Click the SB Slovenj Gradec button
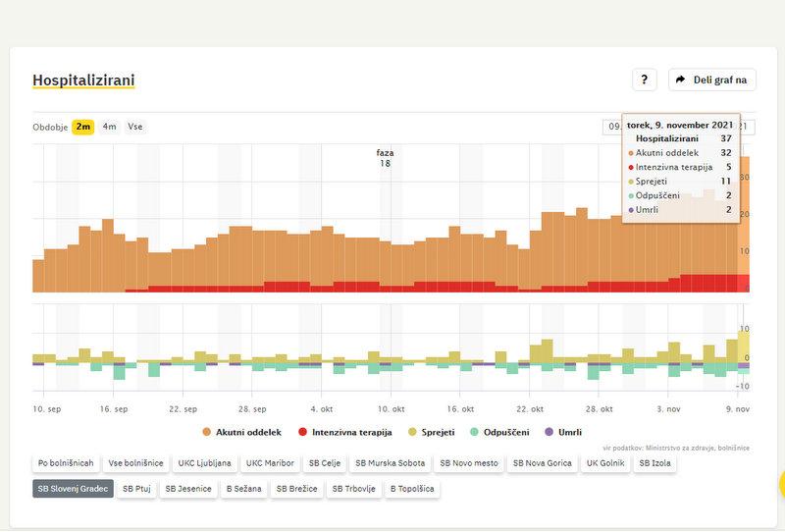The image size is (785, 532). [x=73, y=488]
